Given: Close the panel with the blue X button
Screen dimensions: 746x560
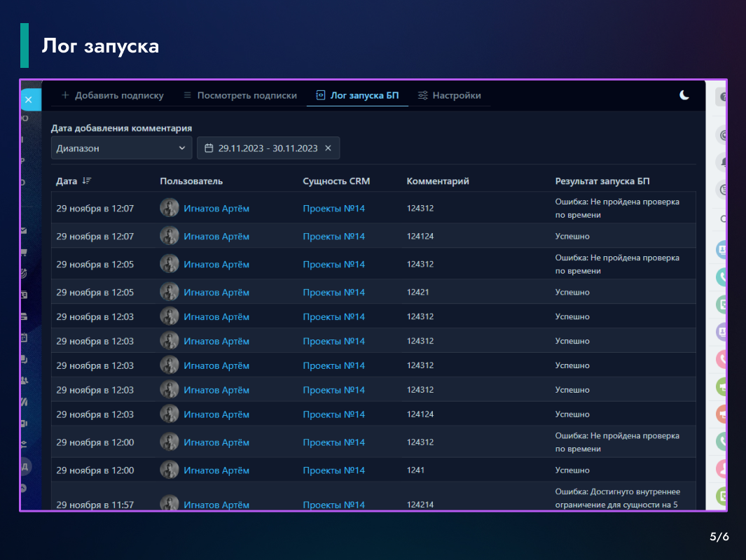Looking at the screenshot, I should click(29, 100).
